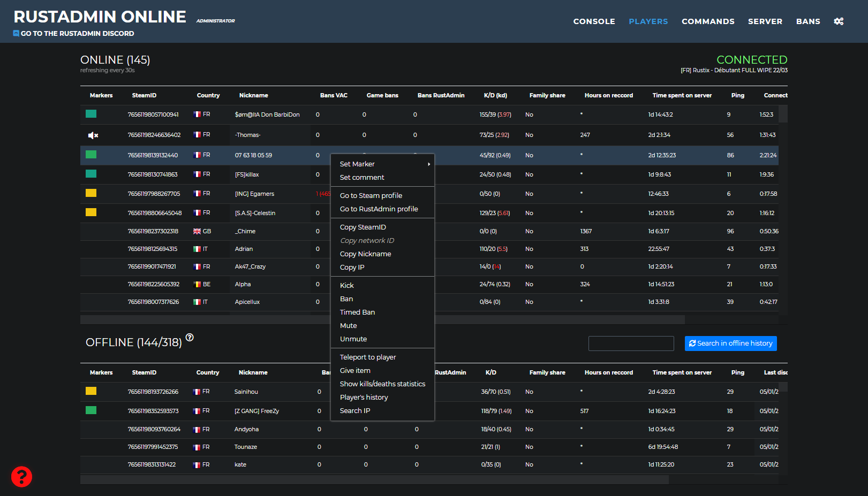Image resolution: width=868 pixels, height=496 pixels.
Task: Click the RUSTADMIN ONLINE title
Action: [x=100, y=17]
